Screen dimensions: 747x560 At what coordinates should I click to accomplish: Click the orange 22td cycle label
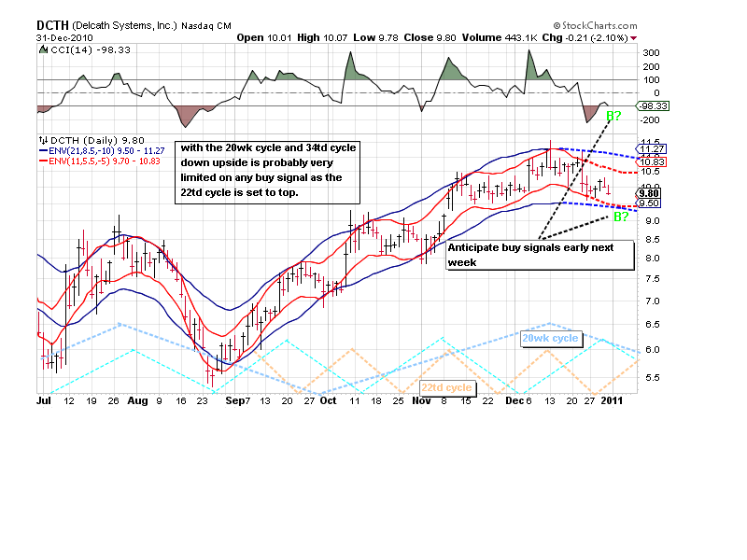coord(447,387)
